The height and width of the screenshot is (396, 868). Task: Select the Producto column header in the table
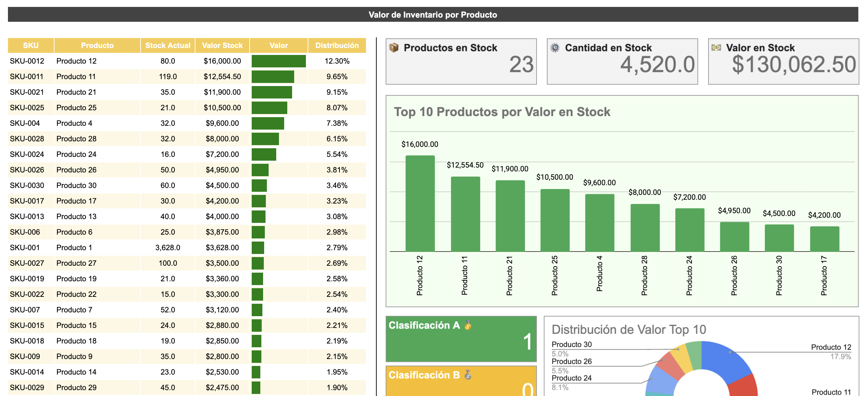(x=97, y=45)
